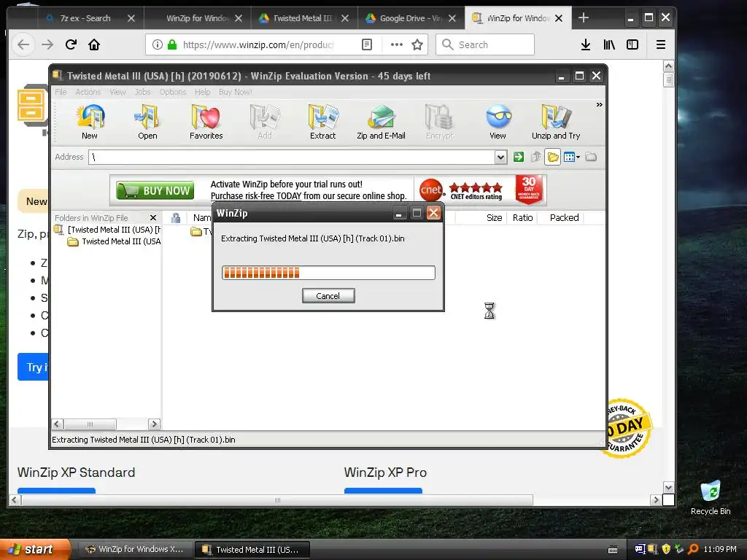Toggle Reader View icon in URL bar
The height and width of the screenshot is (560, 747).
coord(367,44)
